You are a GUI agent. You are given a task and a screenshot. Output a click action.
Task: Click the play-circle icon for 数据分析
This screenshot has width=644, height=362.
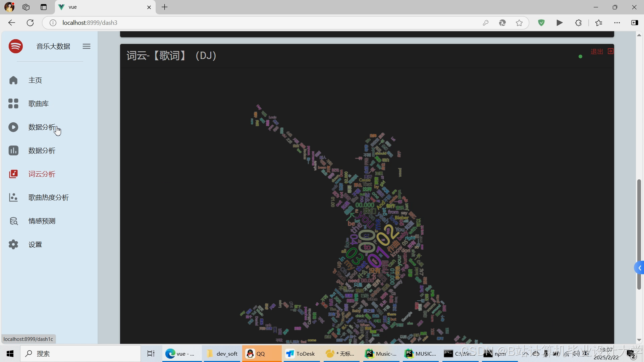13,127
